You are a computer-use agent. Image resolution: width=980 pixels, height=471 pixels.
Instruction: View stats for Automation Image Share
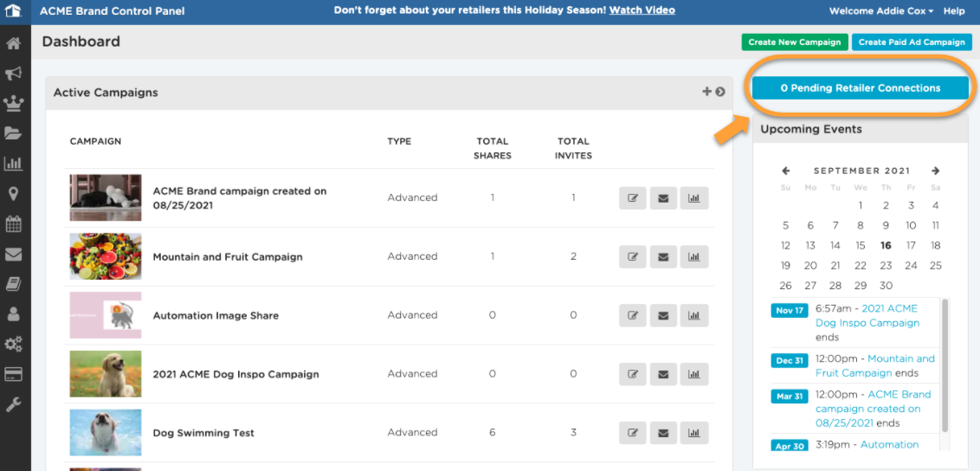click(x=693, y=315)
